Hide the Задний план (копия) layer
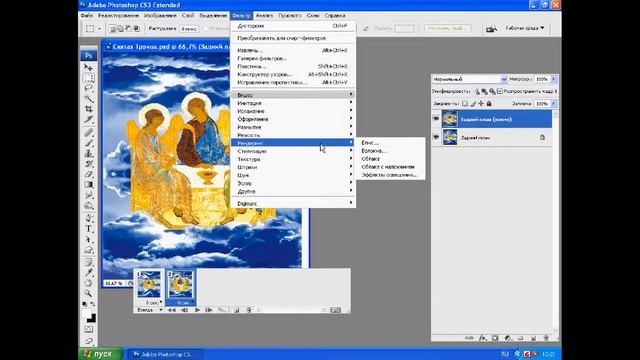The image size is (640, 360). pos(436,119)
